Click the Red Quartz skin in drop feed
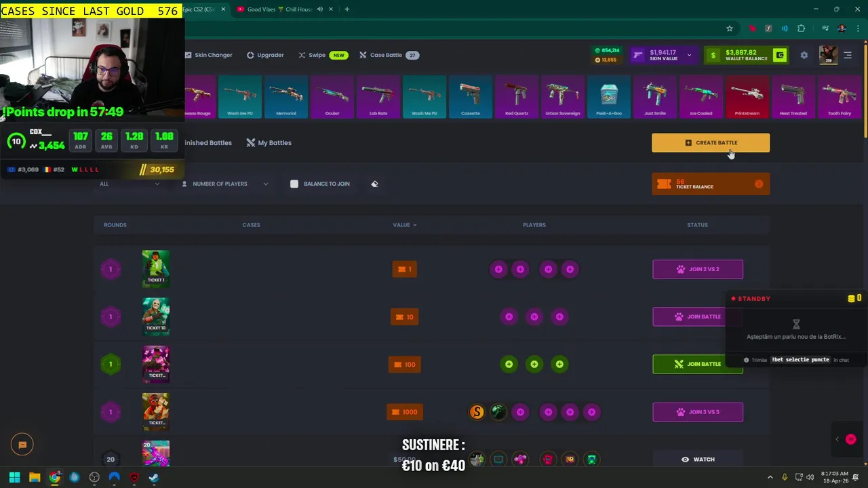 tap(516, 98)
